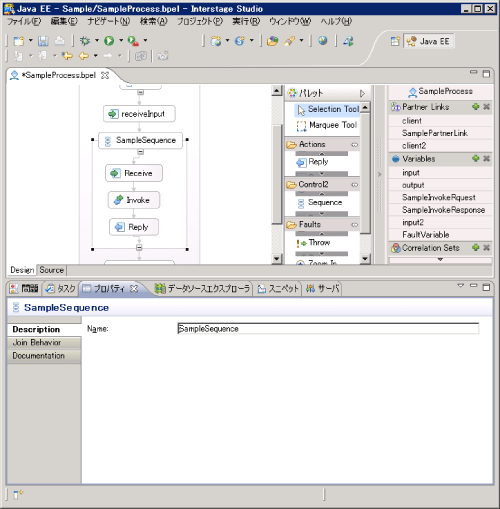Pick the Throw item in Faults palette
This screenshot has width=500, height=509.
click(313, 243)
